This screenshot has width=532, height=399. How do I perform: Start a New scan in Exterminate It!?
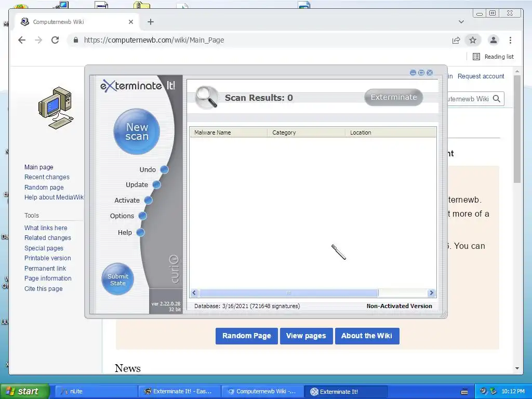pos(137,131)
